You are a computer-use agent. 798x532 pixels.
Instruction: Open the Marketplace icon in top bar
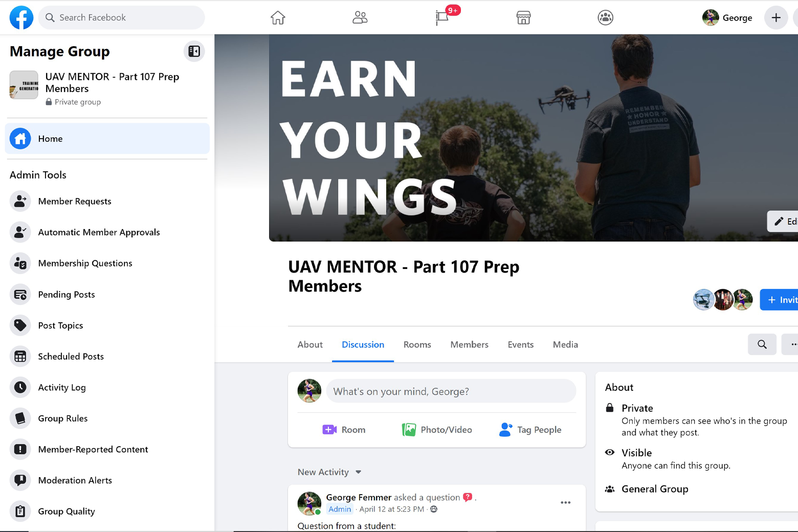click(x=523, y=18)
